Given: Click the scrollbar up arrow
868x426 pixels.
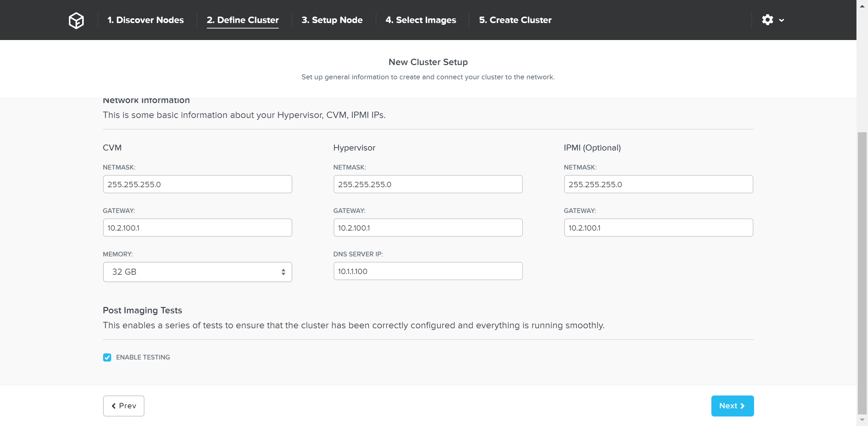Looking at the screenshot, I should [x=862, y=5].
